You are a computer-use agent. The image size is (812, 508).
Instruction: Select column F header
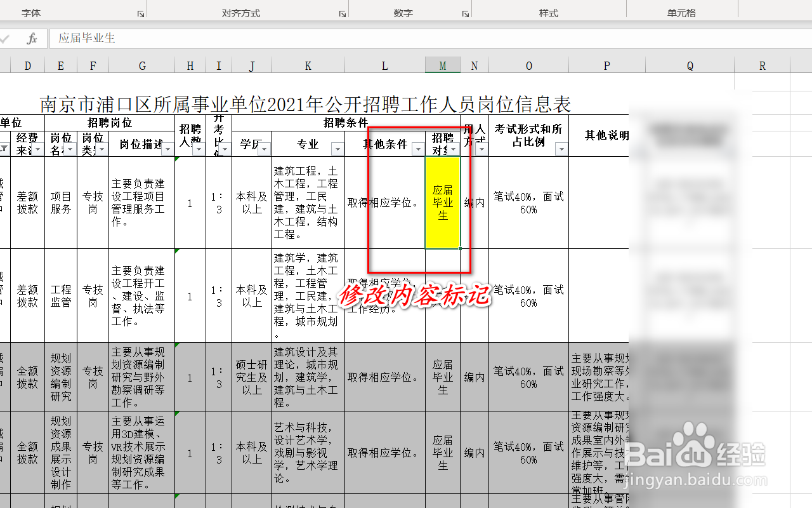[93, 65]
